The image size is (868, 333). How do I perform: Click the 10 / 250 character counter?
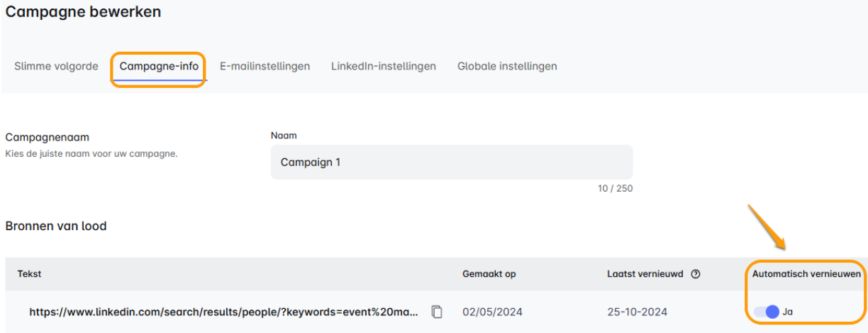(x=615, y=189)
